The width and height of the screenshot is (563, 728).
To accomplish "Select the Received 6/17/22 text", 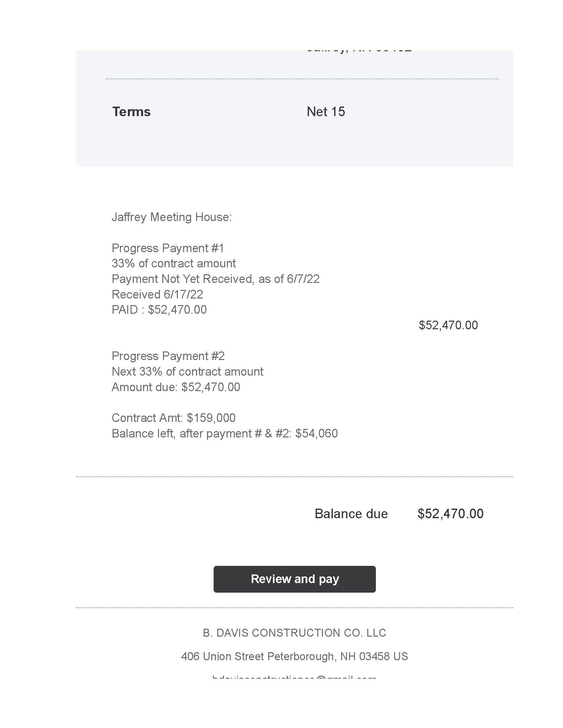I will [x=157, y=294].
